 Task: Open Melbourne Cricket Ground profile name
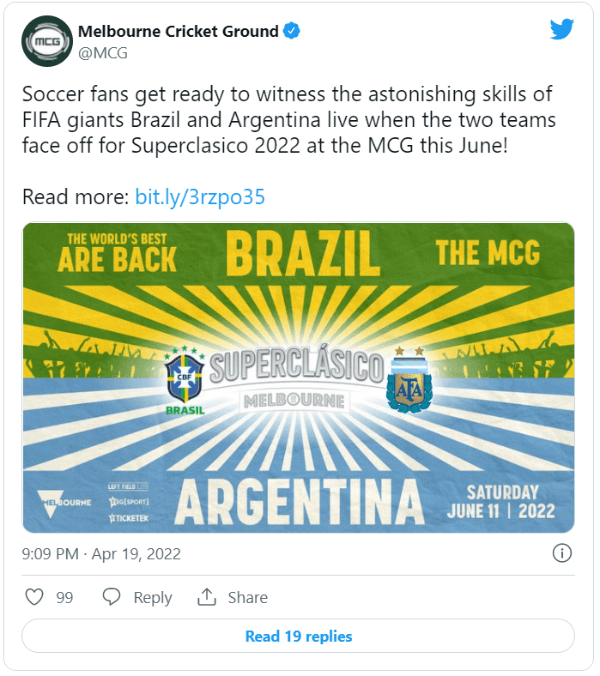coord(178,31)
